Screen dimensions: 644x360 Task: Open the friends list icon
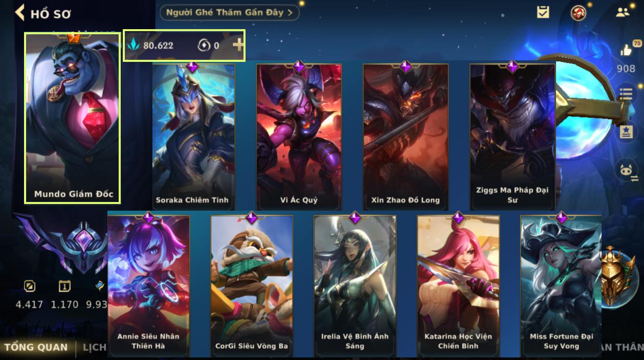623,12
